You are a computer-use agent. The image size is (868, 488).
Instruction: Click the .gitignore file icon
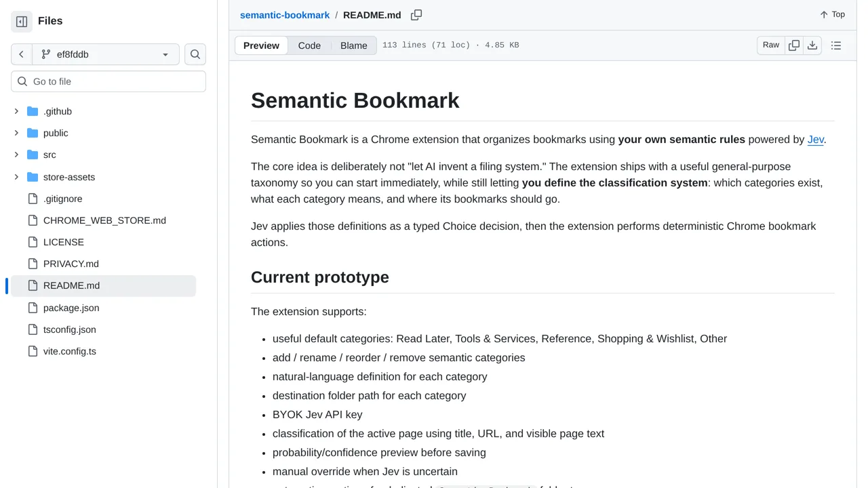point(33,199)
